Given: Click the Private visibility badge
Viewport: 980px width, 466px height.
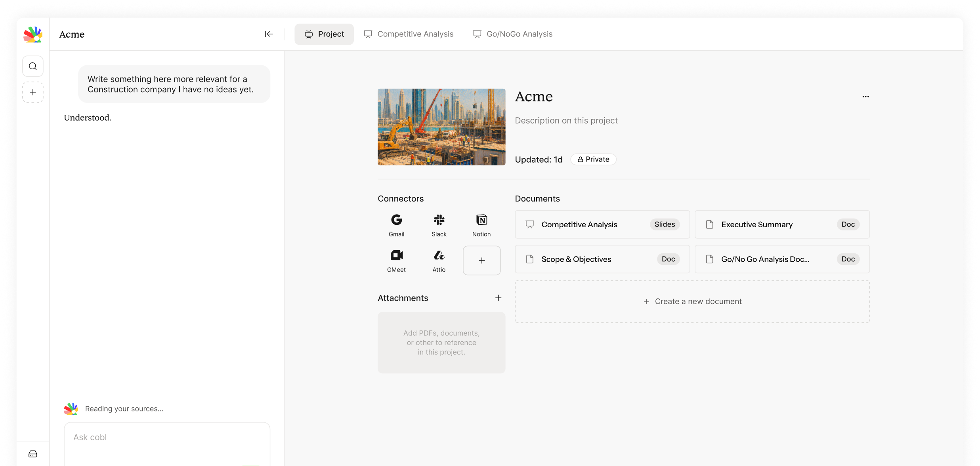Looking at the screenshot, I should (593, 159).
